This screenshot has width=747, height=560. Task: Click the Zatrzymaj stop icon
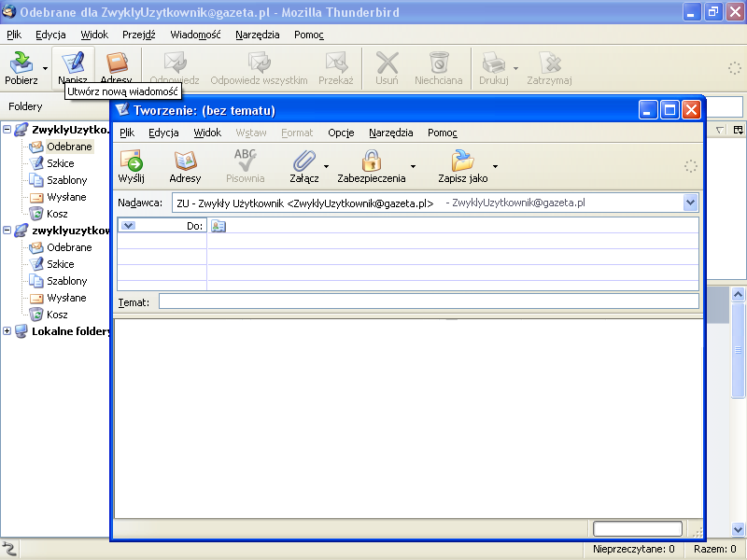click(x=549, y=63)
